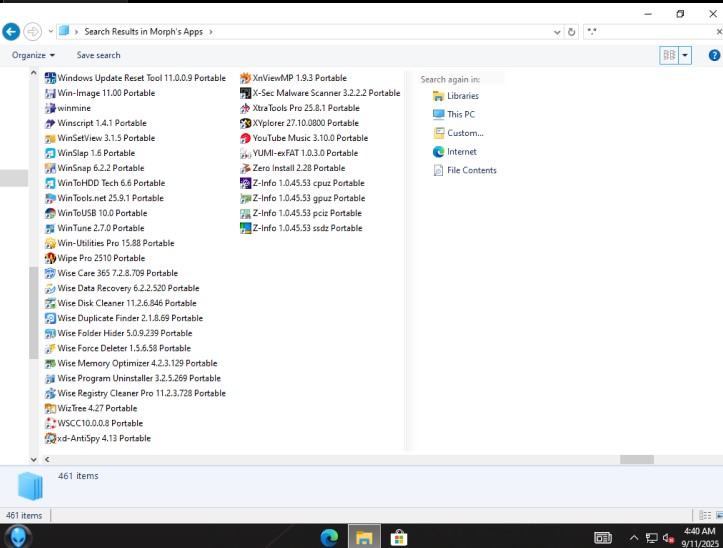This screenshot has width=723, height=548.
Task: Click the Wise Disk Cleaner icon
Action: click(x=50, y=303)
